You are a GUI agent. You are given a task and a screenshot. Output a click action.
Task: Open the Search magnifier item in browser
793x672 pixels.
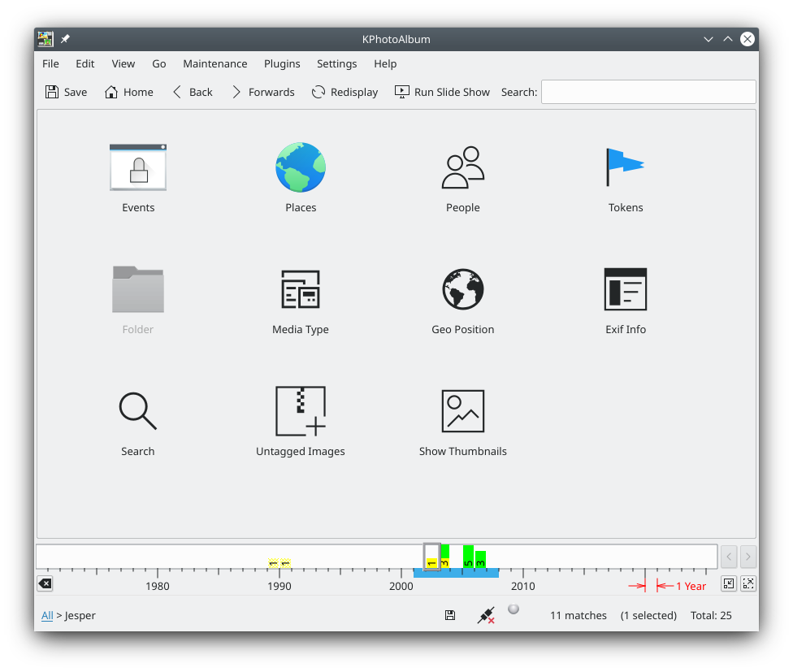137,422
